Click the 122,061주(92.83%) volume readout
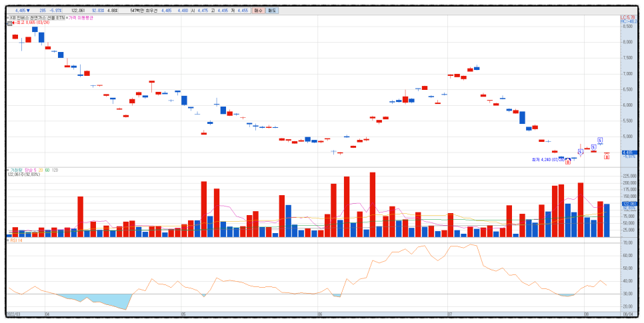Image resolution: width=644 pixels, height=323 pixels. (24, 174)
